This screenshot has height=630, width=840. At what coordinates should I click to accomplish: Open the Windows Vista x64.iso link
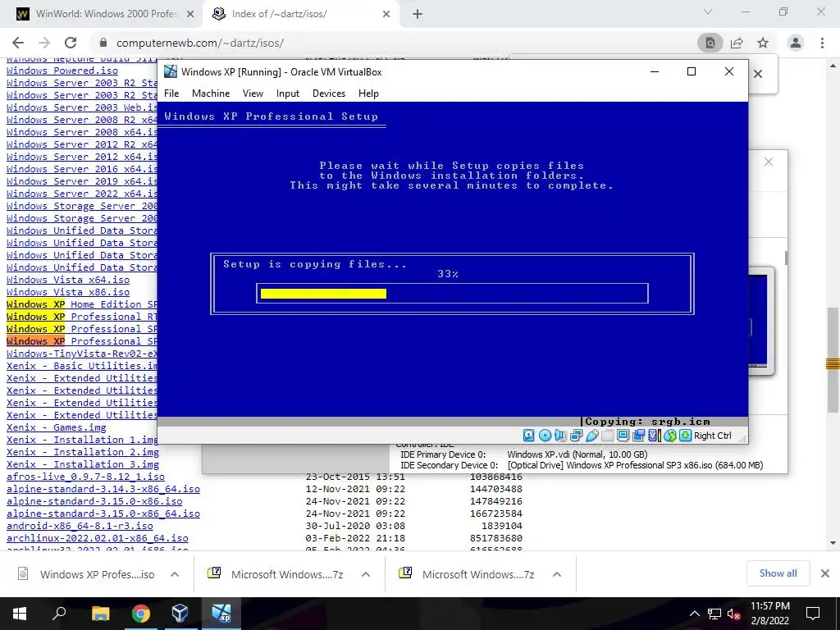pos(68,281)
